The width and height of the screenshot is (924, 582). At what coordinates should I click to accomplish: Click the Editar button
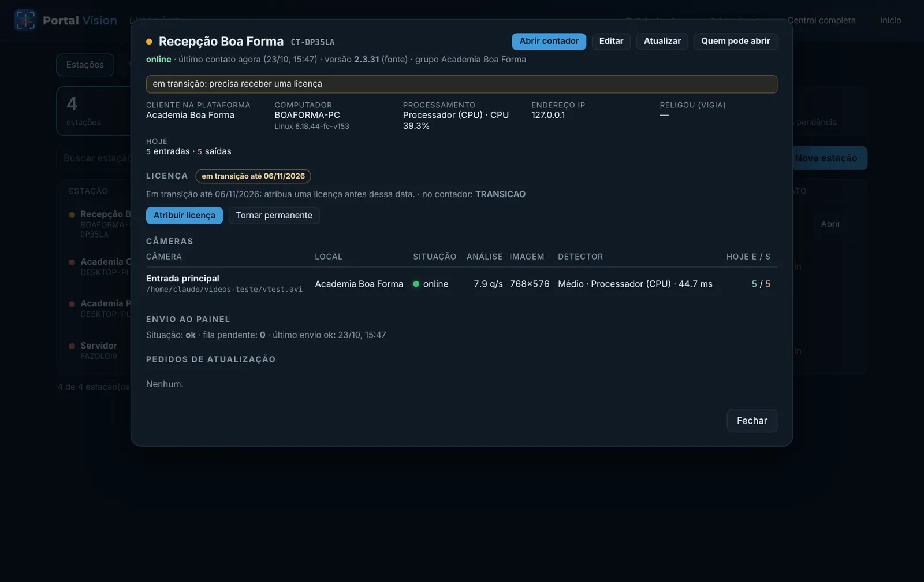pyautogui.click(x=611, y=41)
